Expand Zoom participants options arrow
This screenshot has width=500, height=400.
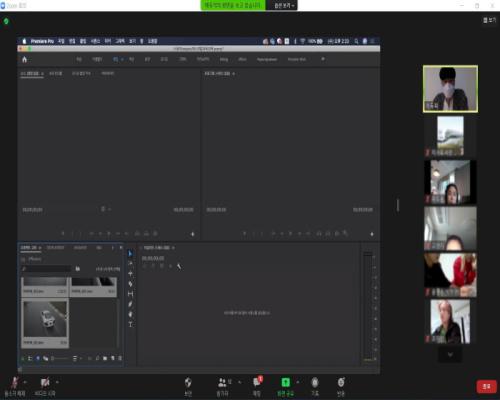(240, 382)
